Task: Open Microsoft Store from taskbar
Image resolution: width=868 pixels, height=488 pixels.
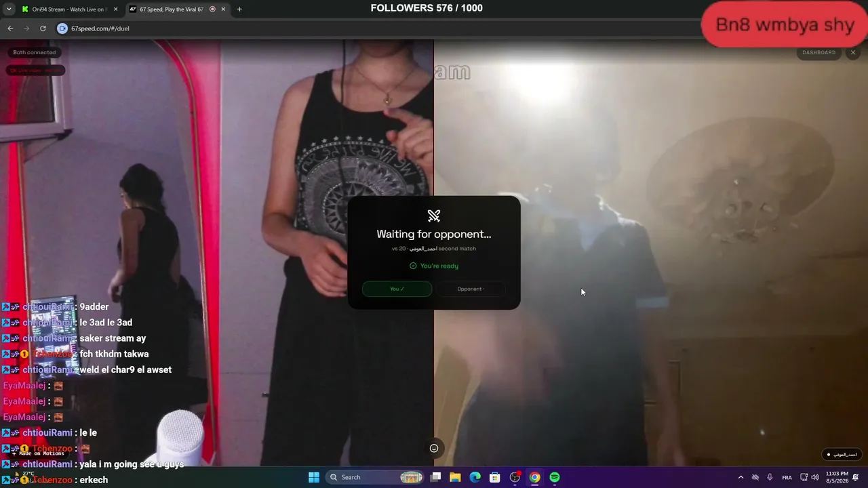Action: [x=495, y=477]
